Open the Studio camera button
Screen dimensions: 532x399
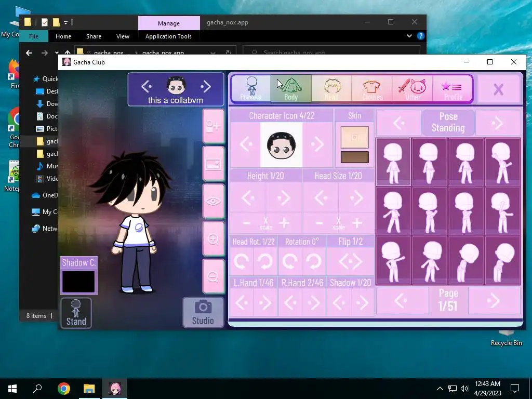coord(203,312)
